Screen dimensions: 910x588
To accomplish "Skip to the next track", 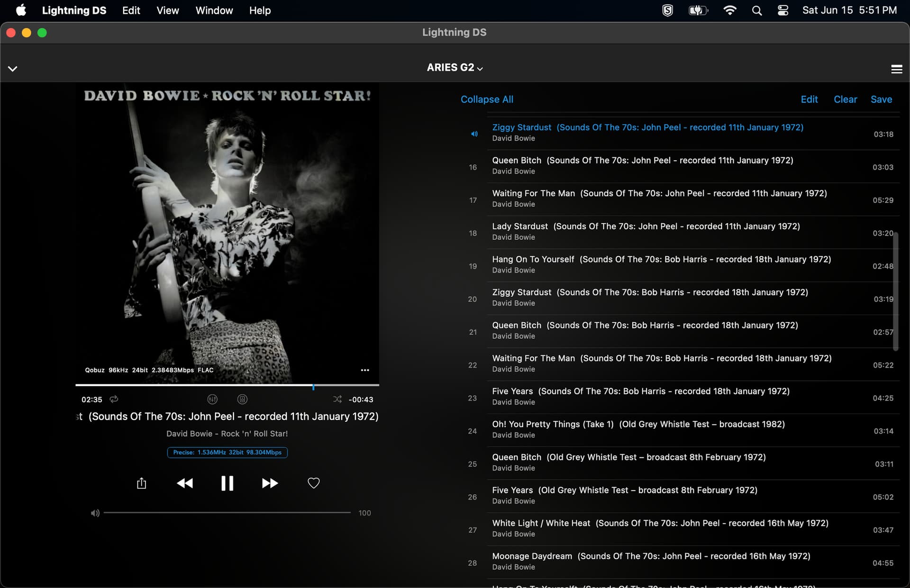I will pos(270,483).
